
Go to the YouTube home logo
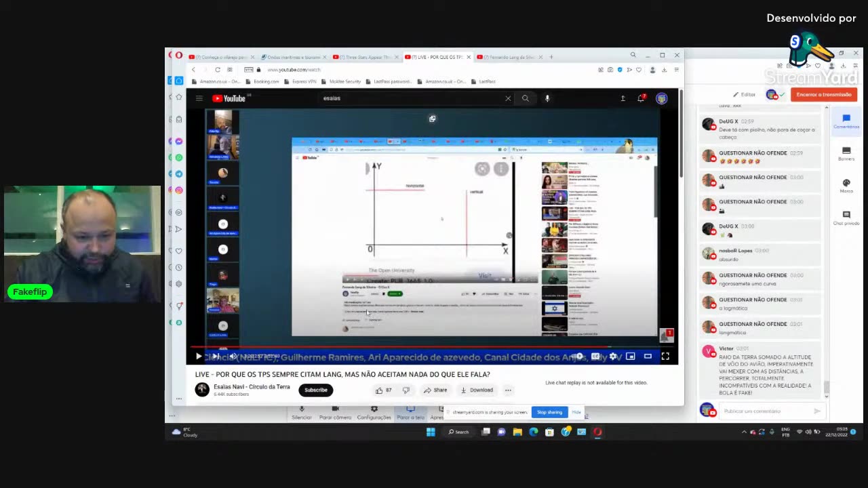229,98
